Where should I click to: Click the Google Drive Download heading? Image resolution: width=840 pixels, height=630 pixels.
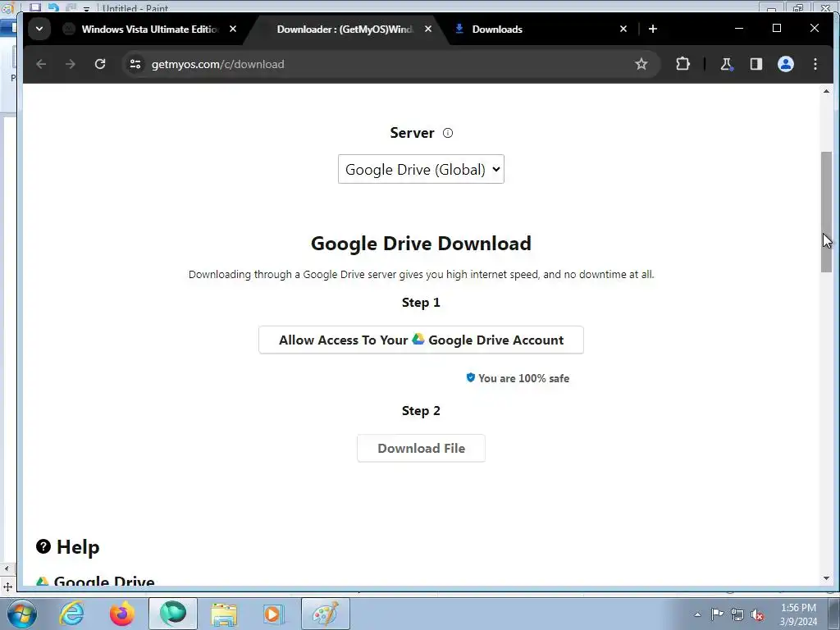click(x=421, y=243)
